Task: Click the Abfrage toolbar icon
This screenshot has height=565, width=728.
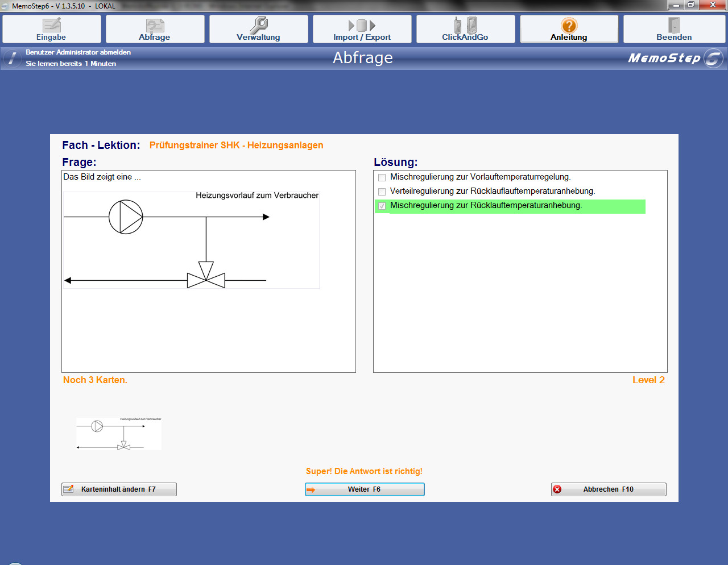Action: point(155,26)
